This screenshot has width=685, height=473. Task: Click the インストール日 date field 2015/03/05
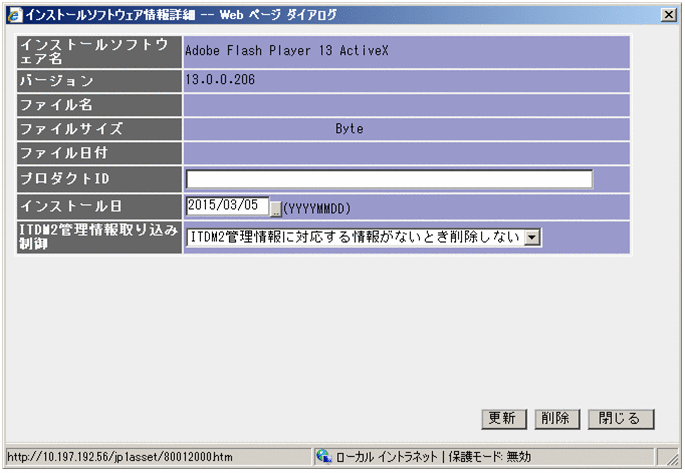227,205
